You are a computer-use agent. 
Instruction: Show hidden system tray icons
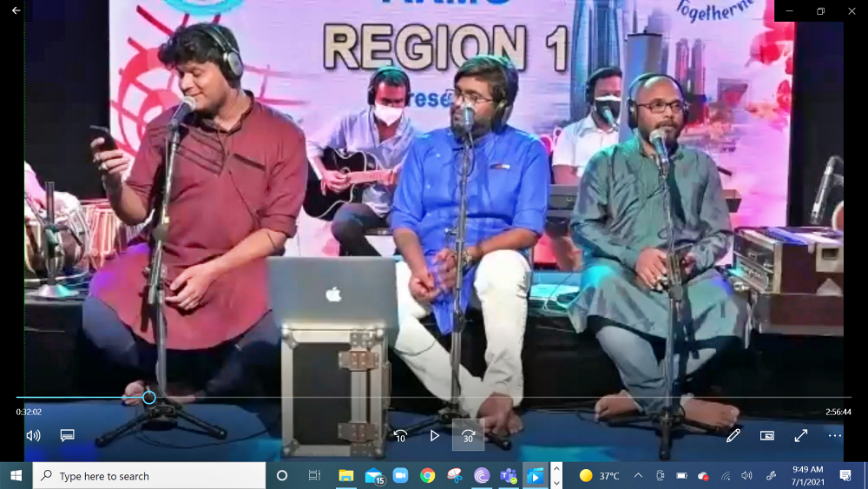pyautogui.click(x=638, y=476)
